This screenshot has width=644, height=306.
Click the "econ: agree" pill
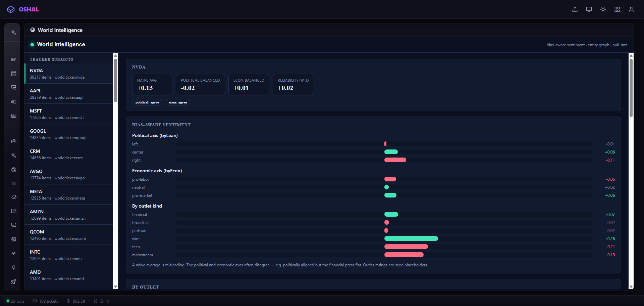click(178, 102)
